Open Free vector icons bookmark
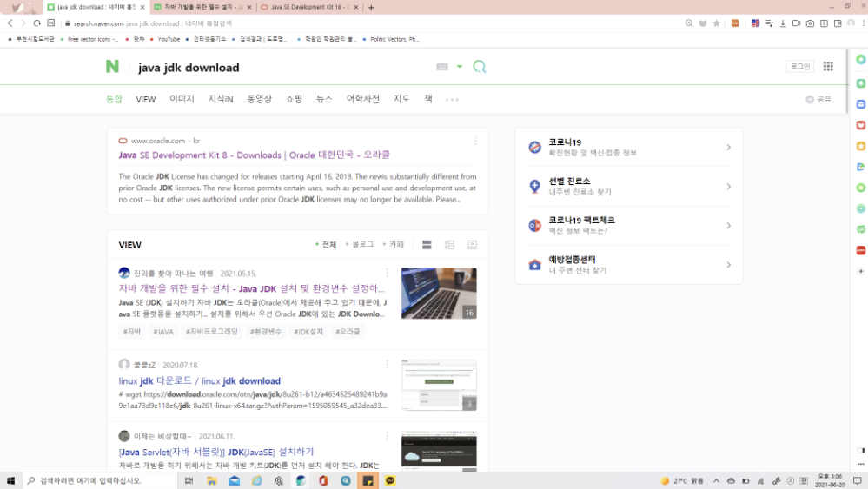The width and height of the screenshot is (868, 489). tap(89, 39)
